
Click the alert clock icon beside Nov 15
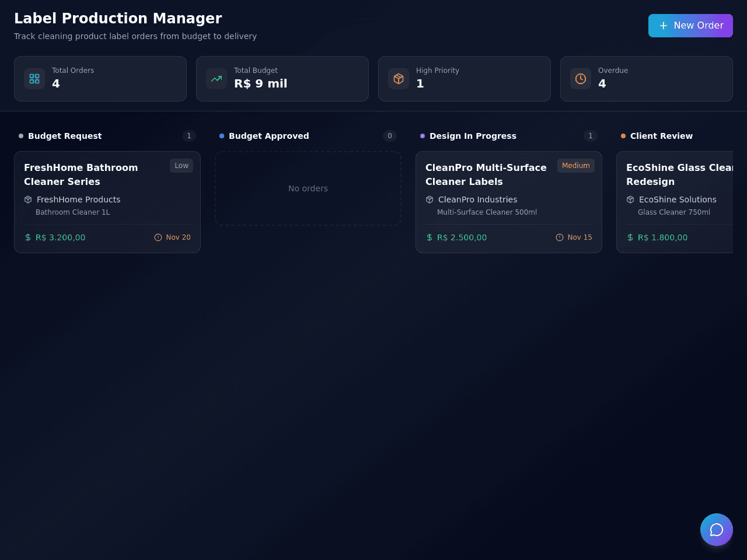pyautogui.click(x=560, y=237)
